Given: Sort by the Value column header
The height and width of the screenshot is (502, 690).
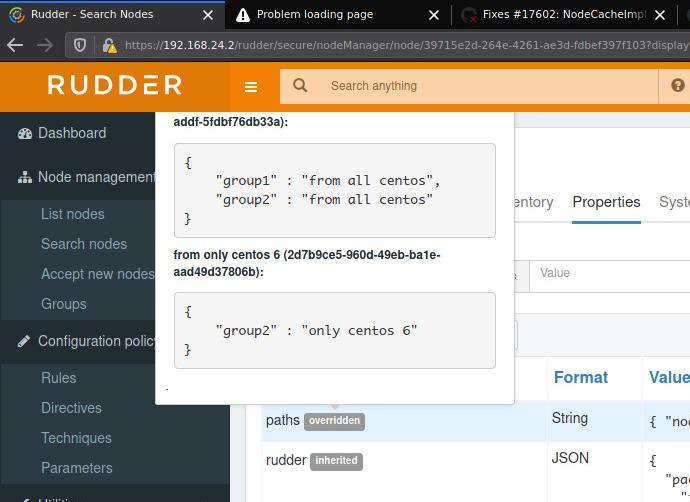Looking at the screenshot, I should pyautogui.click(x=669, y=377).
